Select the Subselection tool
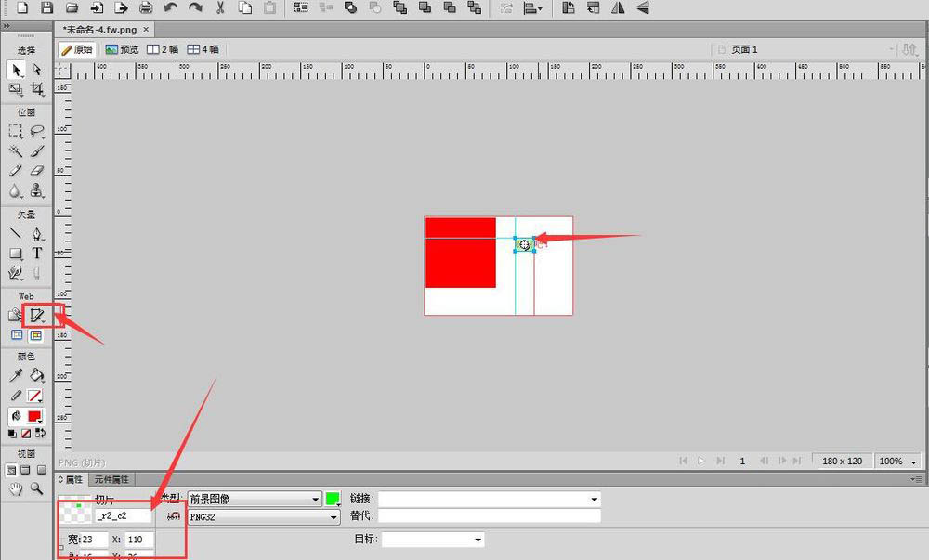Screen dimensions: 929x560 (37, 70)
